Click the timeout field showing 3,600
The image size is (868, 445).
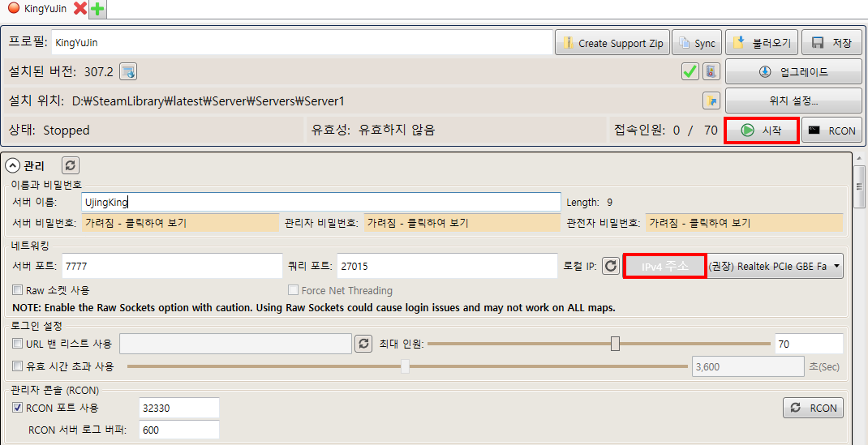pyautogui.click(x=749, y=366)
